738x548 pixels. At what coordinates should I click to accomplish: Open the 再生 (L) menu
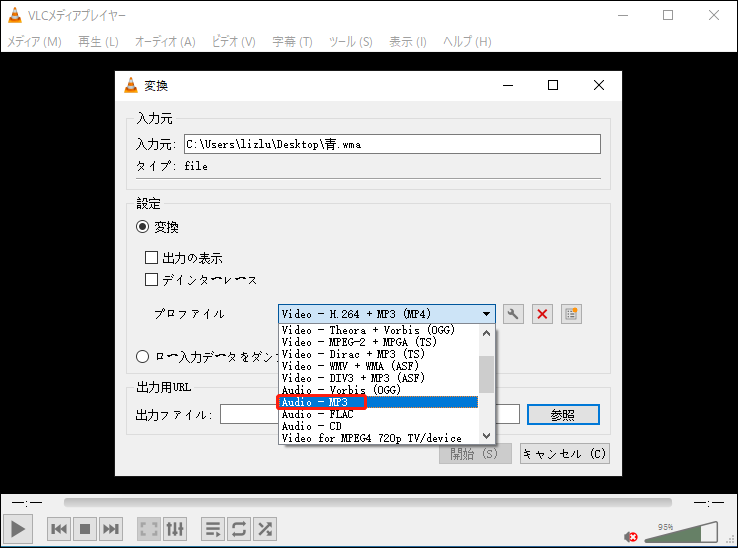98,41
